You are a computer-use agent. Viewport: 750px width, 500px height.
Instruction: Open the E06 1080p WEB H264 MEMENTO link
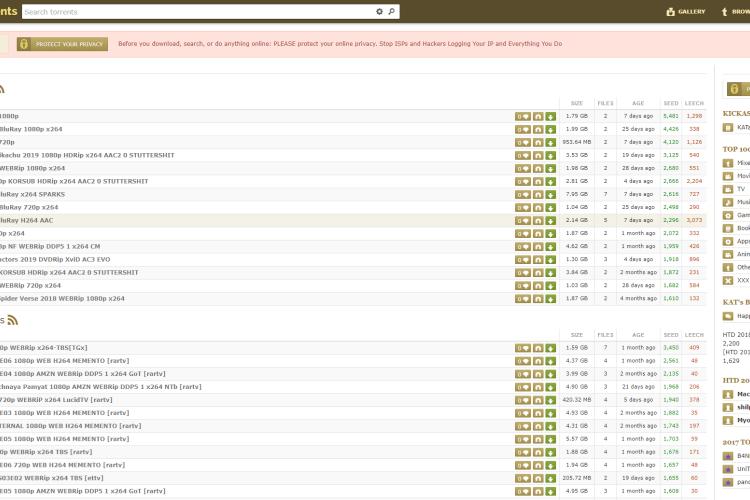click(x=65, y=361)
